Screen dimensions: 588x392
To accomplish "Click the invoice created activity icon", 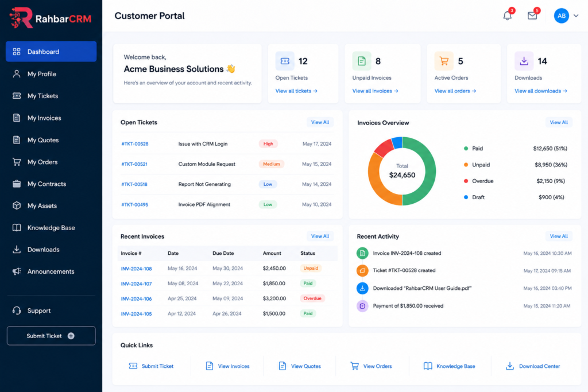I will tap(362, 253).
